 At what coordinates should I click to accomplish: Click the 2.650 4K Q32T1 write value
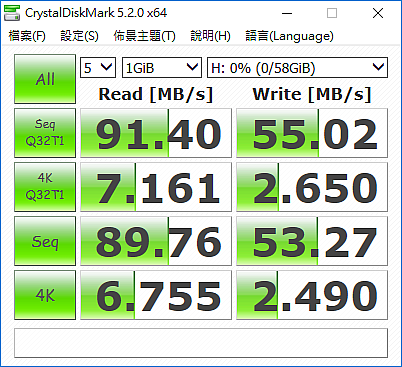point(312,187)
